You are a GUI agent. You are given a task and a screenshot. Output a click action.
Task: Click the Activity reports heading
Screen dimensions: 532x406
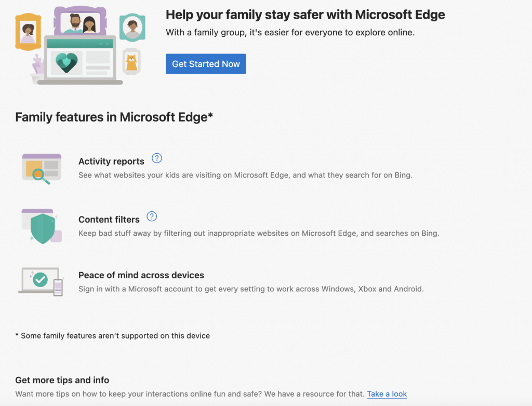[x=111, y=161]
